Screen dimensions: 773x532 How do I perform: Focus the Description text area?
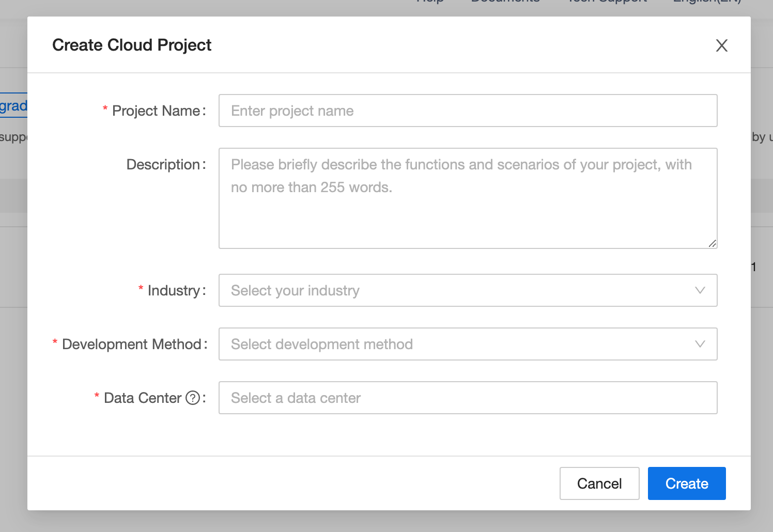(468, 198)
